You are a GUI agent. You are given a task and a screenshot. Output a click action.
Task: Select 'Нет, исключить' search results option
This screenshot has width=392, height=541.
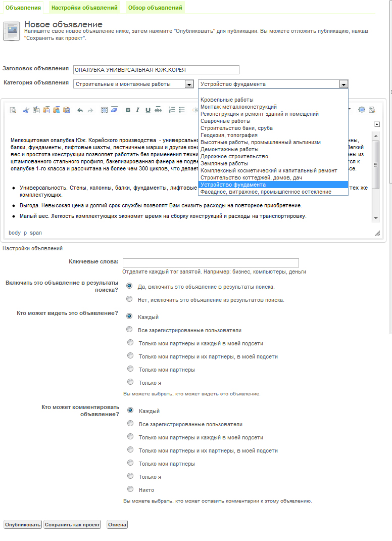[130, 299]
